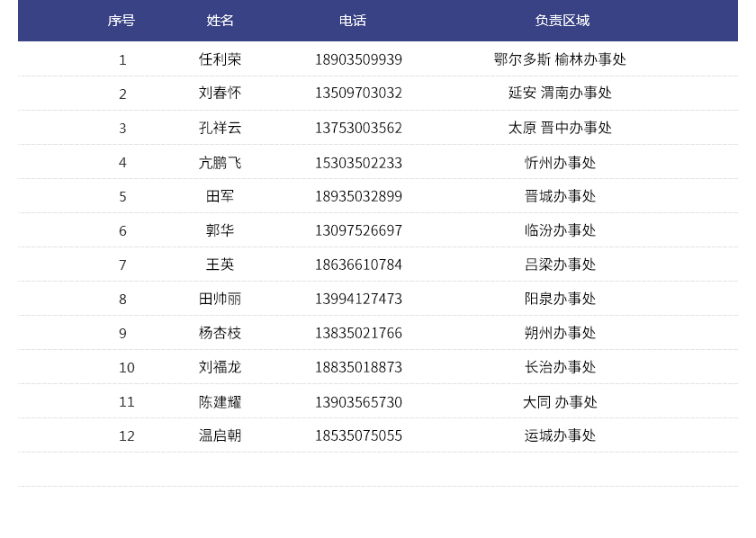Viewport: 756px width, 538px height.
Task: Select phone number 13097526697
Action: click(x=358, y=230)
